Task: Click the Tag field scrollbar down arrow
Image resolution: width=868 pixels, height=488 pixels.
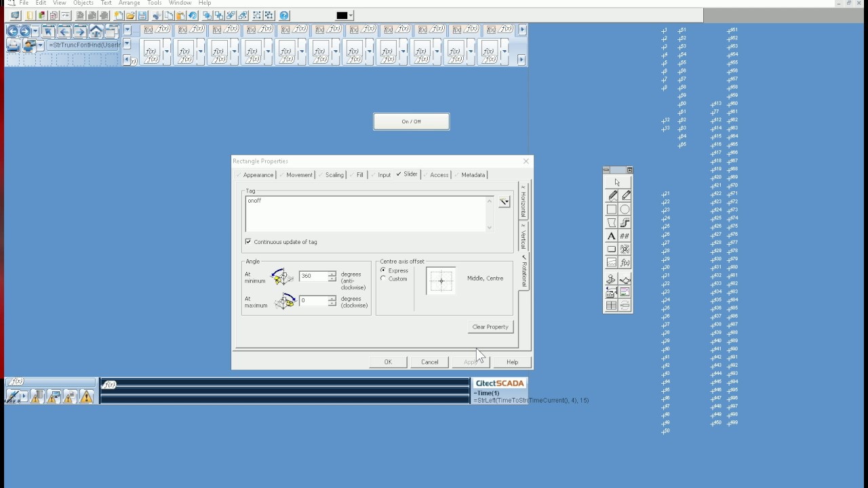Action: [490, 228]
